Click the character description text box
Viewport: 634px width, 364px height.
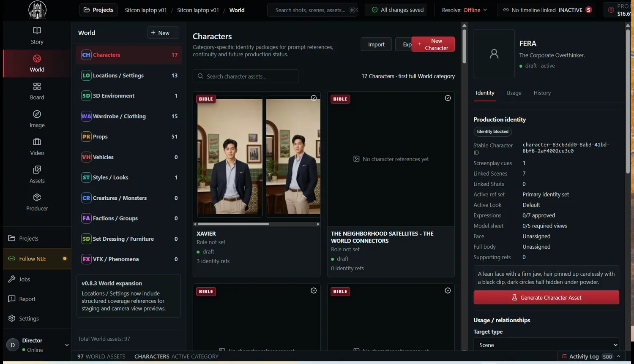[546, 278]
